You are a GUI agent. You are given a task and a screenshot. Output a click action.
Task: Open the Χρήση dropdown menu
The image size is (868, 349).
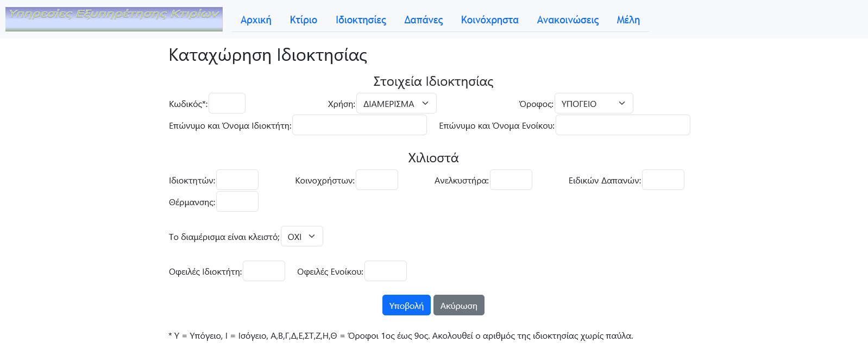pos(396,103)
